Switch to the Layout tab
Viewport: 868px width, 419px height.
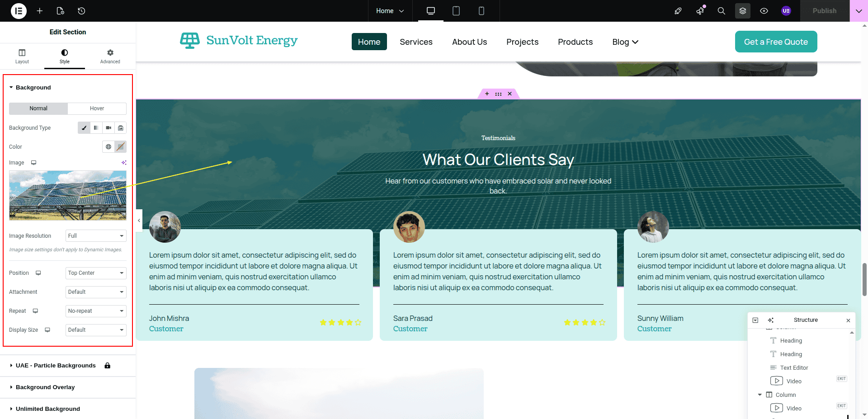(x=22, y=56)
